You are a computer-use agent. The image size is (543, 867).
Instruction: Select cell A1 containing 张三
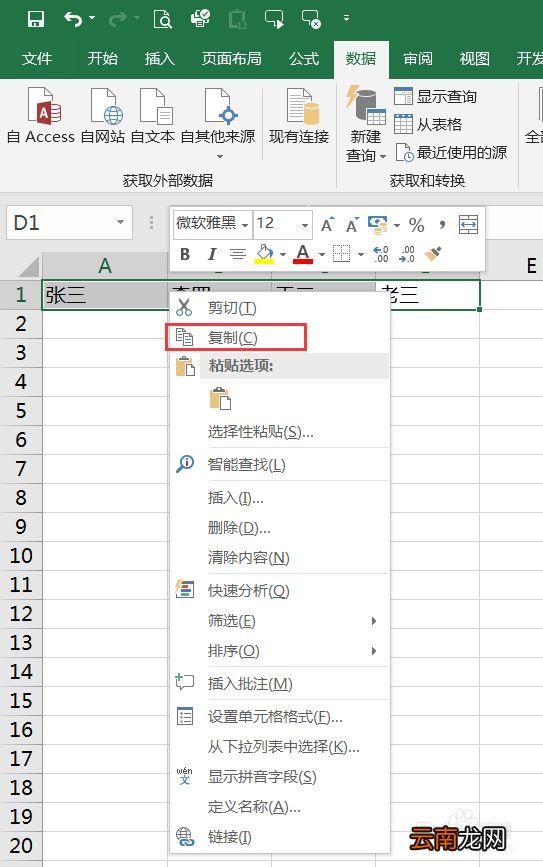[105, 295]
